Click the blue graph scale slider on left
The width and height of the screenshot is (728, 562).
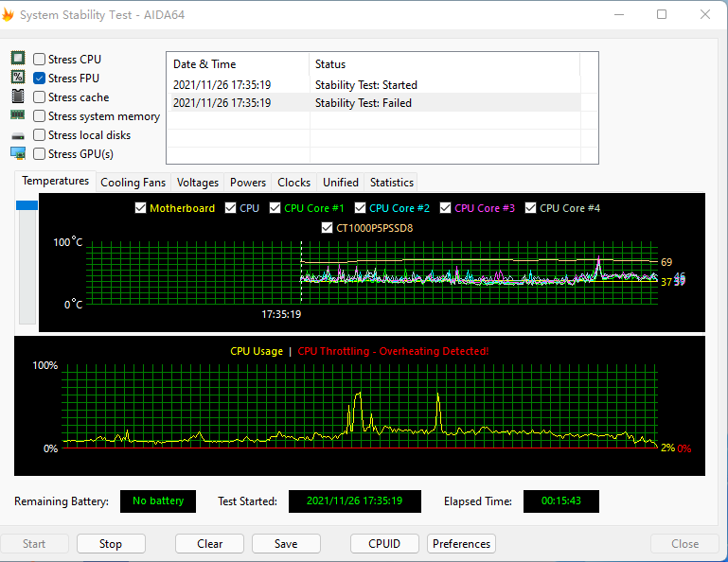click(x=27, y=205)
